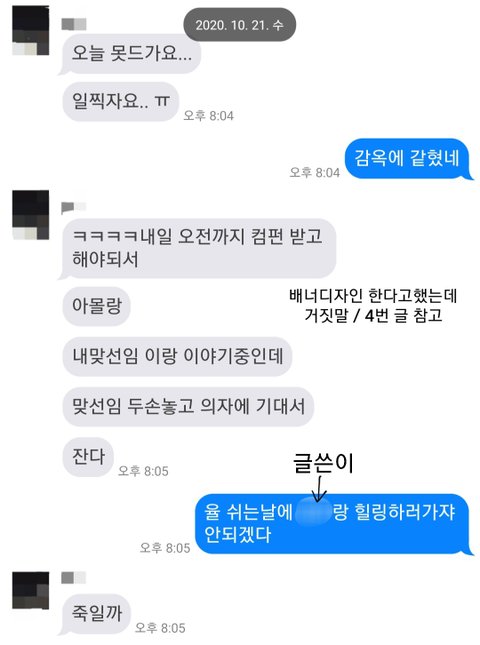Image resolution: width=480 pixels, height=645 pixels.
Task: Tap the middle pixelated profile avatar
Action: coord(31,215)
